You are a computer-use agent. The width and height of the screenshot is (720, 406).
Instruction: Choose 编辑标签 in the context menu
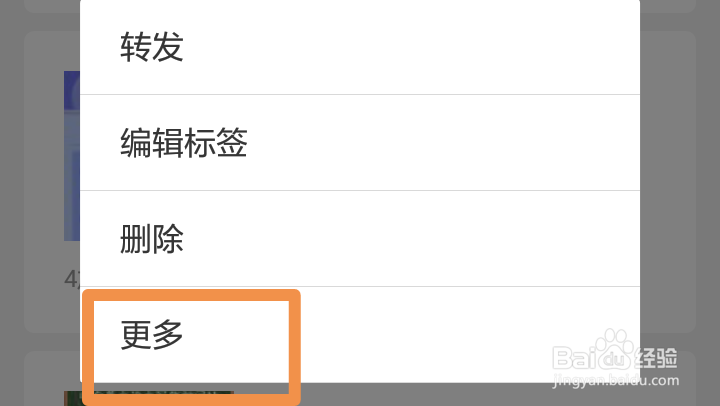pyautogui.click(x=184, y=143)
